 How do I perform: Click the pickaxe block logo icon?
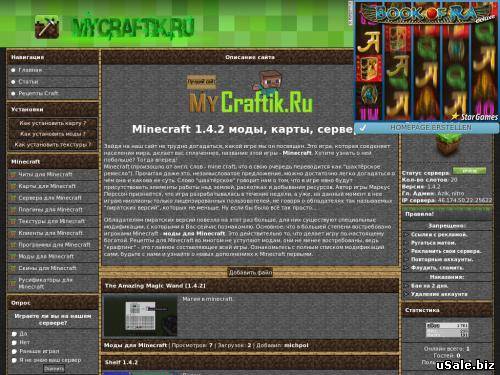click(47, 27)
